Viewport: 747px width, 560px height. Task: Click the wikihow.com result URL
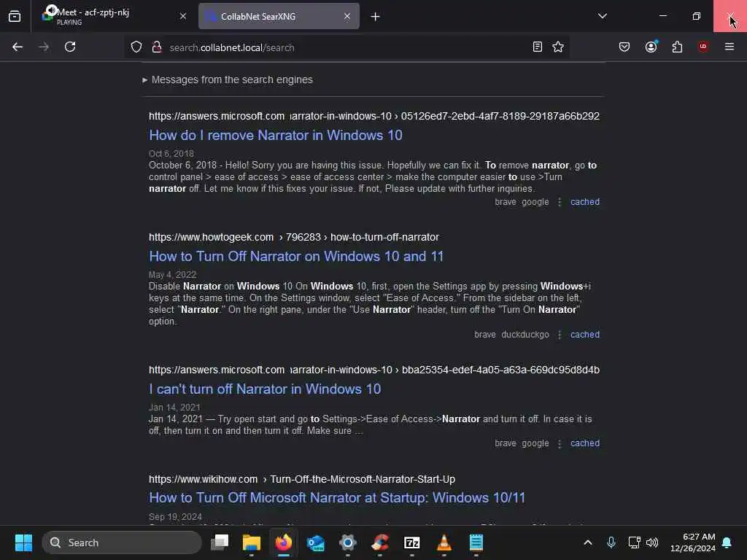tap(302, 479)
